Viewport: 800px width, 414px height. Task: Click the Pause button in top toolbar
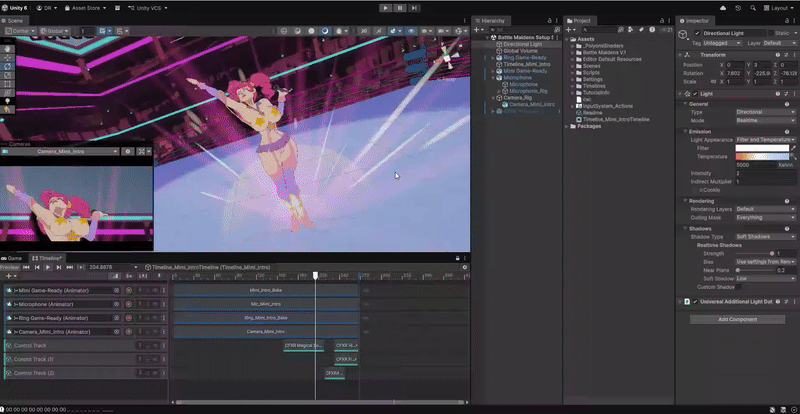coord(400,8)
